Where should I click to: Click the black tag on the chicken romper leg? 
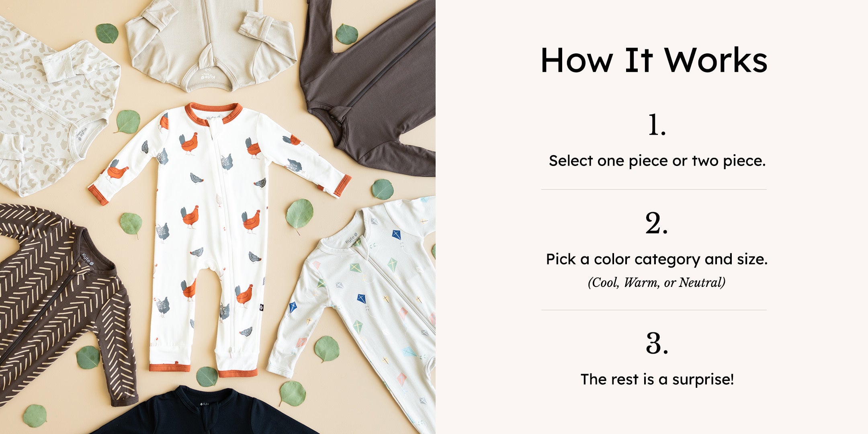click(261, 307)
